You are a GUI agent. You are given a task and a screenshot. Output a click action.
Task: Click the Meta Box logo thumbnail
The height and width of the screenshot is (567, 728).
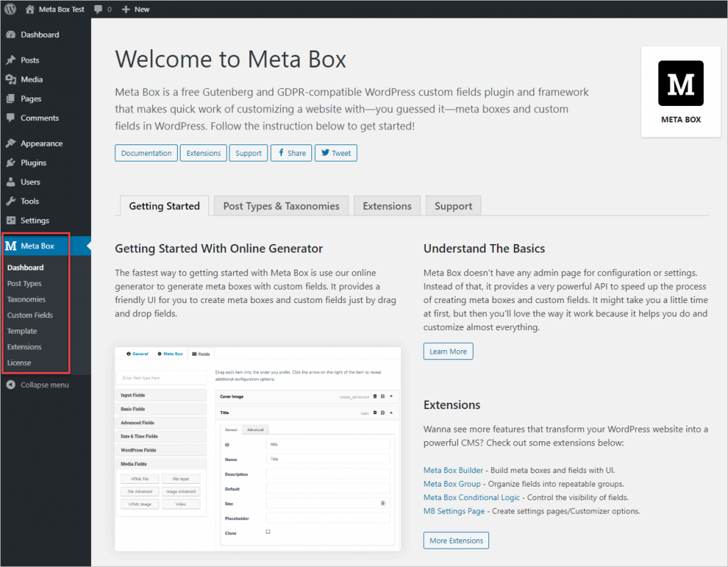(680, 84)
